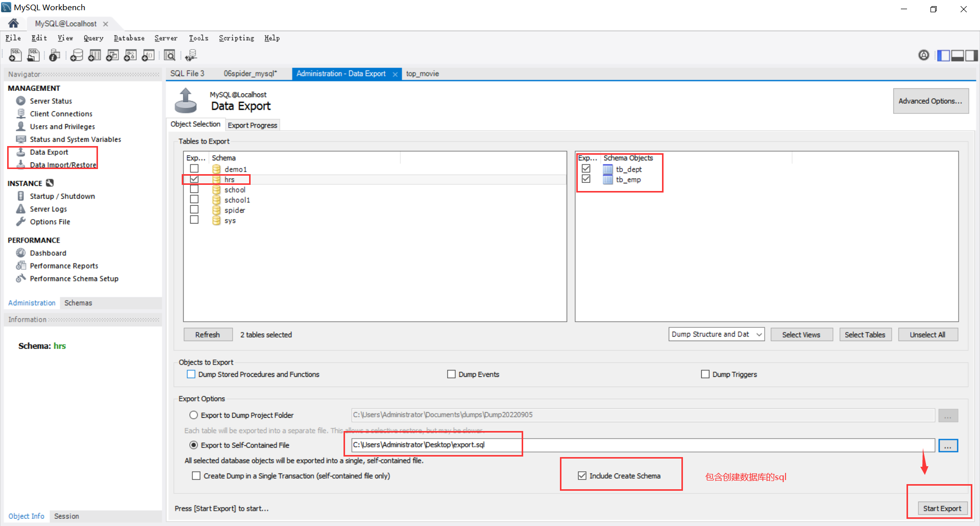
Task: Enable Dump Stored Procedures and Functions
Action: coord(191,374)
